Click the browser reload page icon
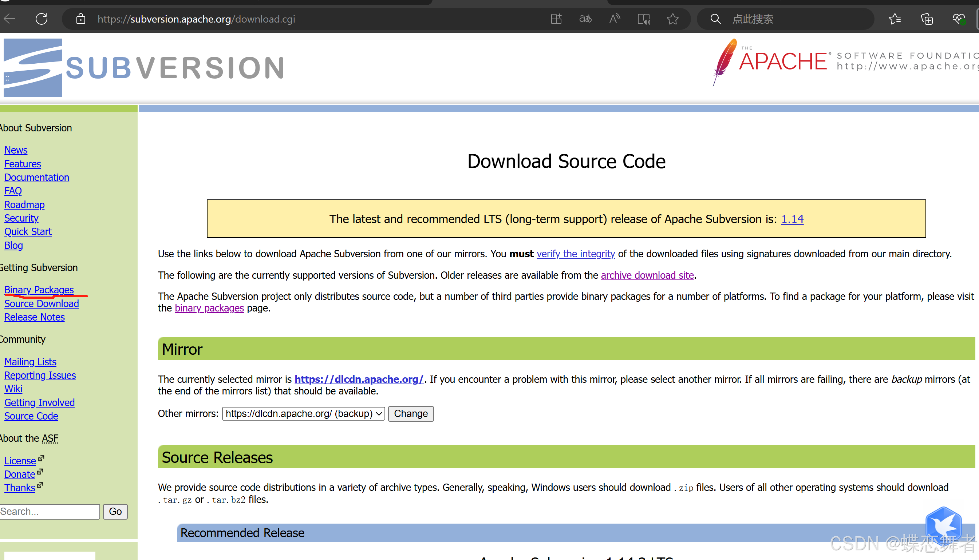This screenshot has width=979, height=560. [x=42, y=19]
